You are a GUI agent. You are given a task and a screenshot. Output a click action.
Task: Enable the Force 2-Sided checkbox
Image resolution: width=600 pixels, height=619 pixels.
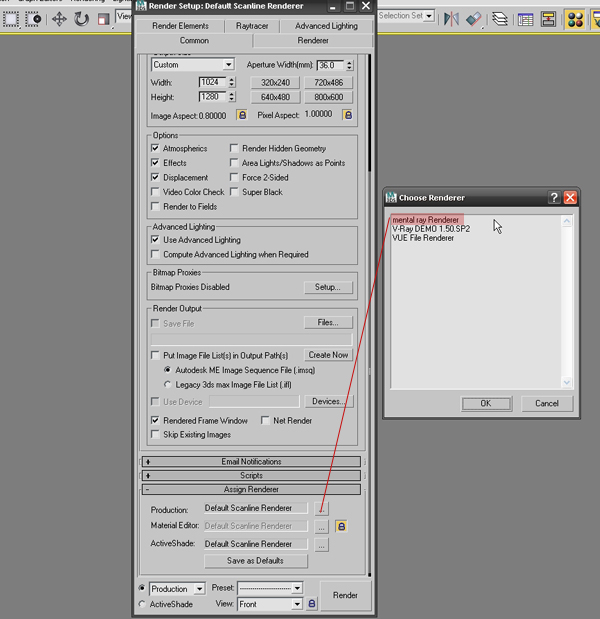(234, 178)
